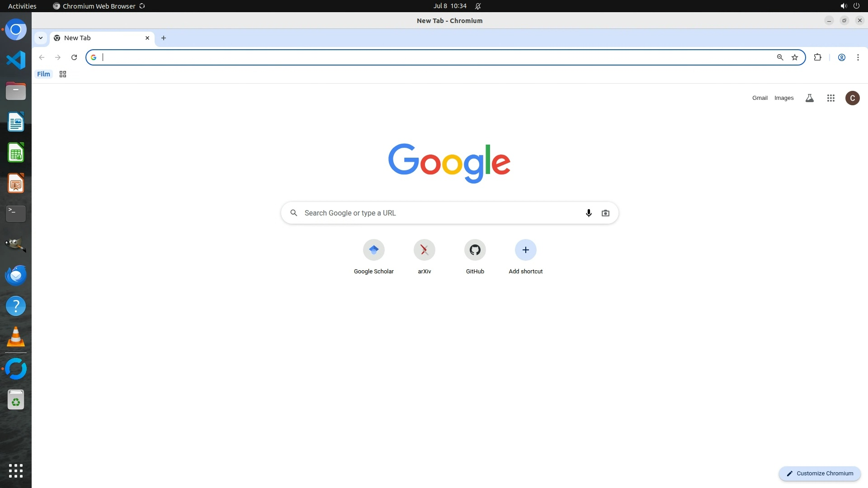Open Chromium three-dot menu

pyautogui.click(x=858, y=57)
